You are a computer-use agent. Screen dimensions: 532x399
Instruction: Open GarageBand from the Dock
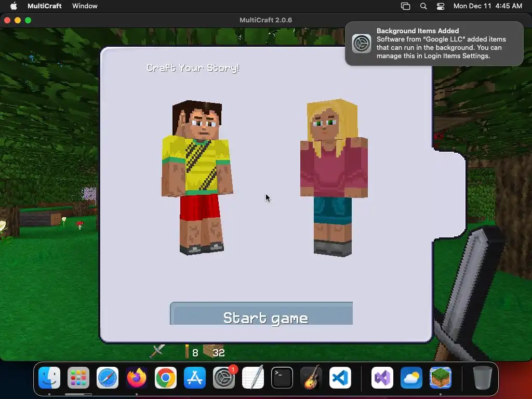pyautogui.click(x=311, y=378)
